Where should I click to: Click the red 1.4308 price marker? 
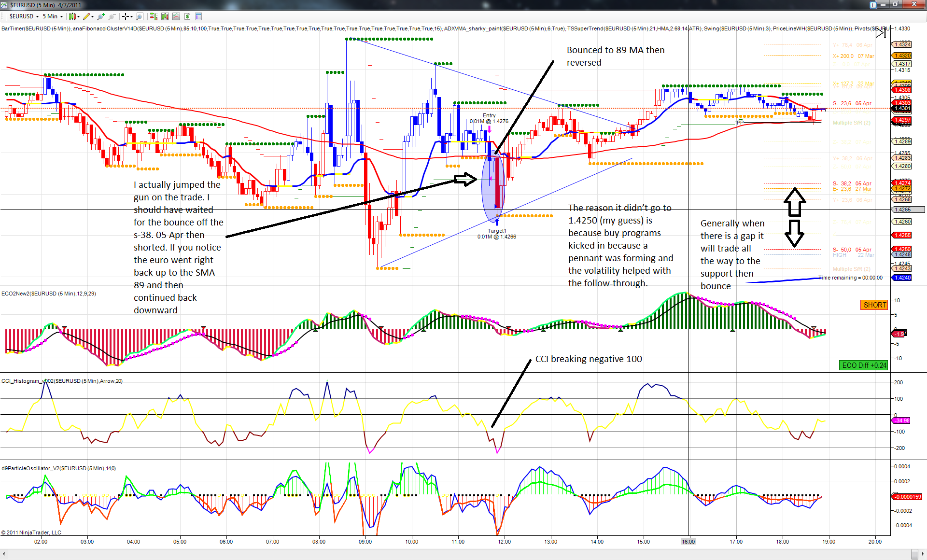click(901, 90)
